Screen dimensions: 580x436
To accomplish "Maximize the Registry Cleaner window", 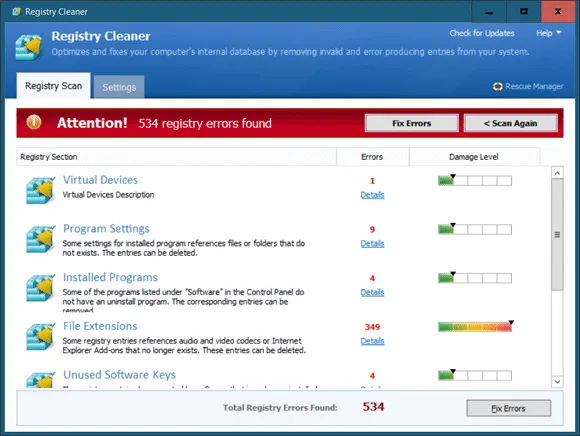I will (524, 11).
